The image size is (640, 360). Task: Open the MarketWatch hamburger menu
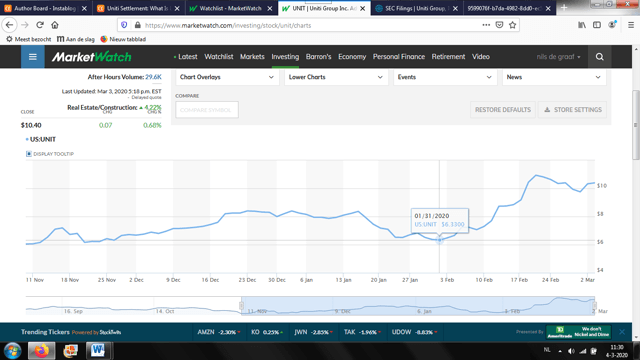(x=33, y=57)
